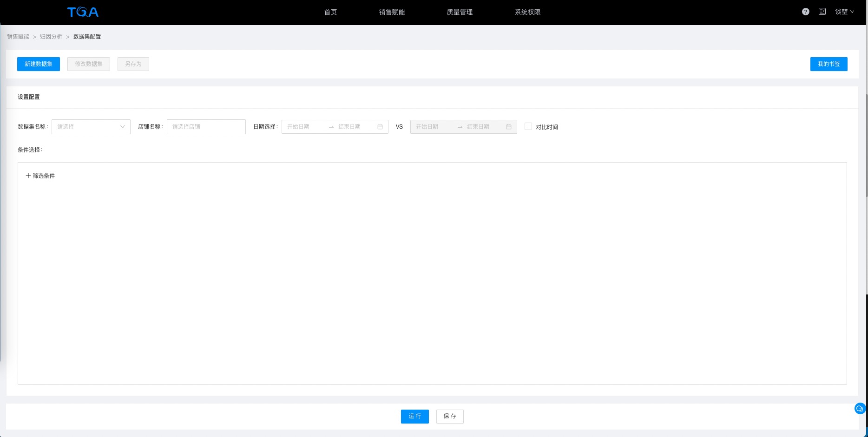Open the help question mark icon

806,12
